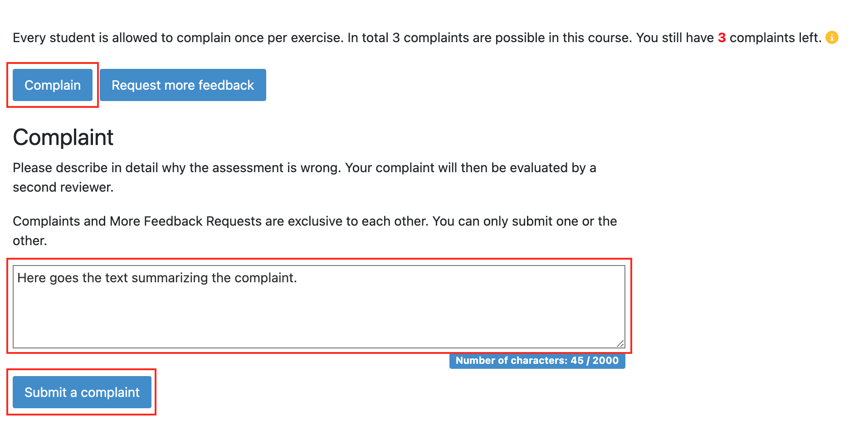Click the 45 / 2000 character count label
Image resolution: width=868 pixels, height=425 pixels.
[x=537, y=361]
